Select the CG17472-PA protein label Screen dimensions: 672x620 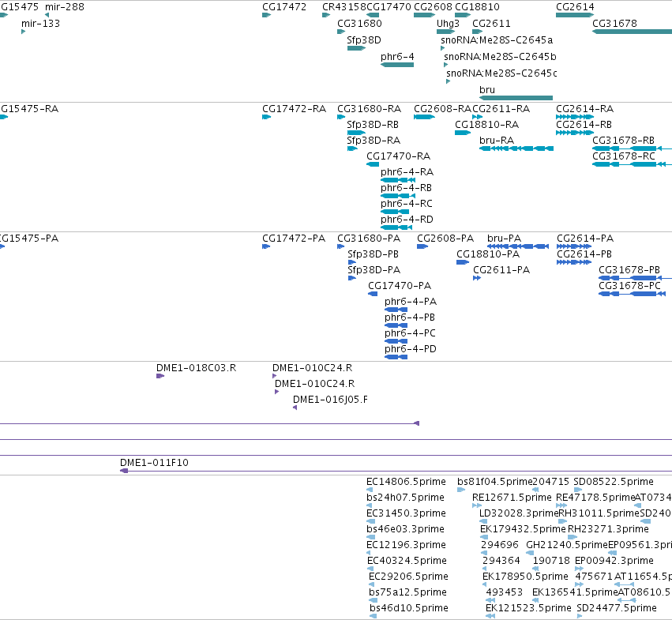[294, 239]
